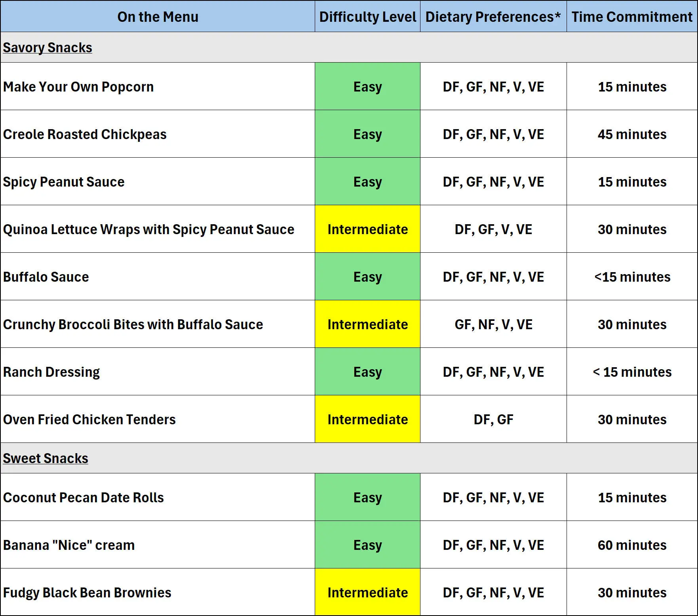The image size is (698, 616).
Task: Click the green Easy cell for Popcorn
Action: coord(367,86)
